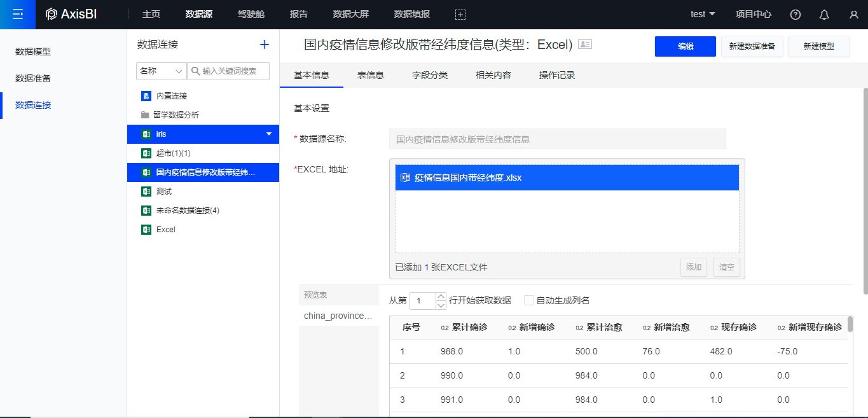Click the plus icon to add data connection
This screenshot has width=868, height=418.
click(265, 45)
